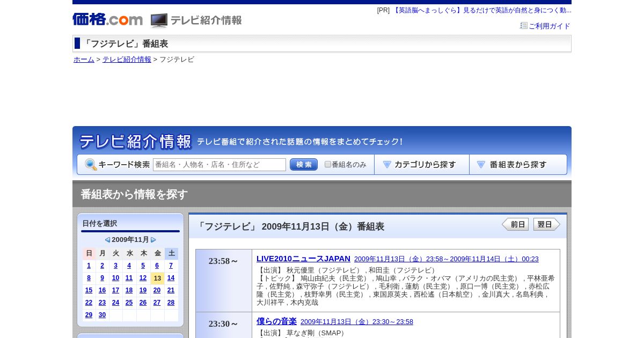Select November 11 in calendar
644x338 pixels.
[x=129, y=278]
